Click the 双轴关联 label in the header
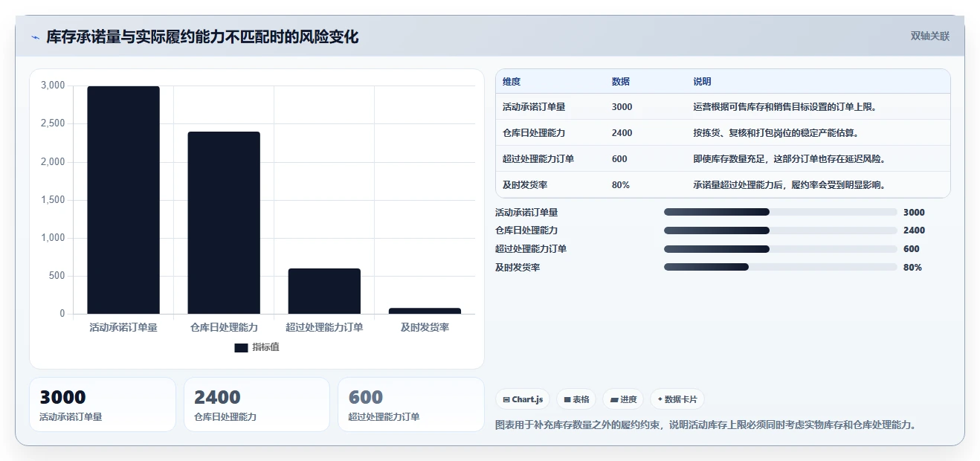This screenshot has width=980, height=461. pos(930,36)
